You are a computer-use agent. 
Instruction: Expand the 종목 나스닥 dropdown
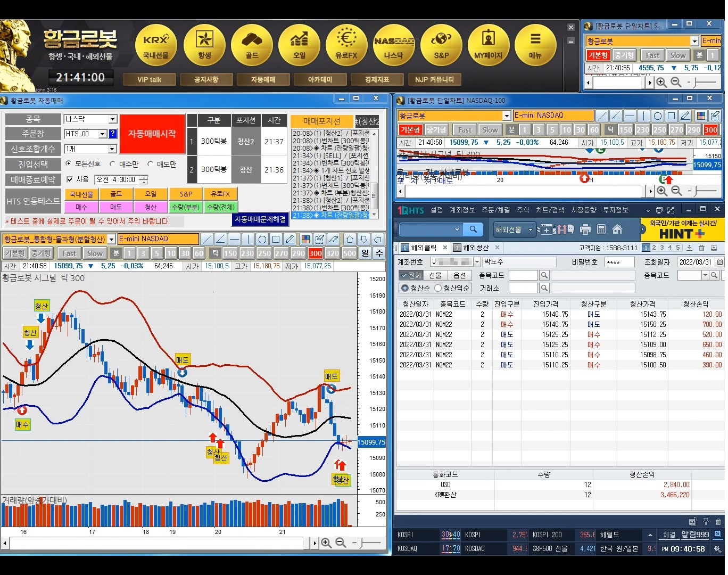pos(112,119)
